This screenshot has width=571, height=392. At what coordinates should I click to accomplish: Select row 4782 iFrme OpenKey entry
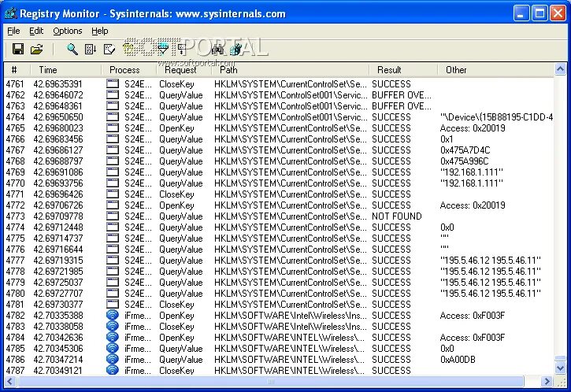279,315
